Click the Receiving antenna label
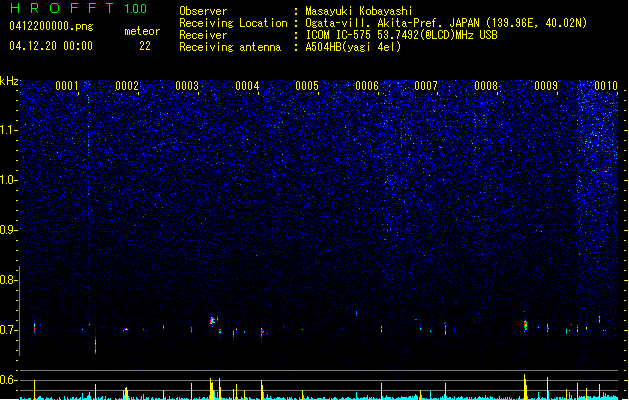 coord(230,47)
